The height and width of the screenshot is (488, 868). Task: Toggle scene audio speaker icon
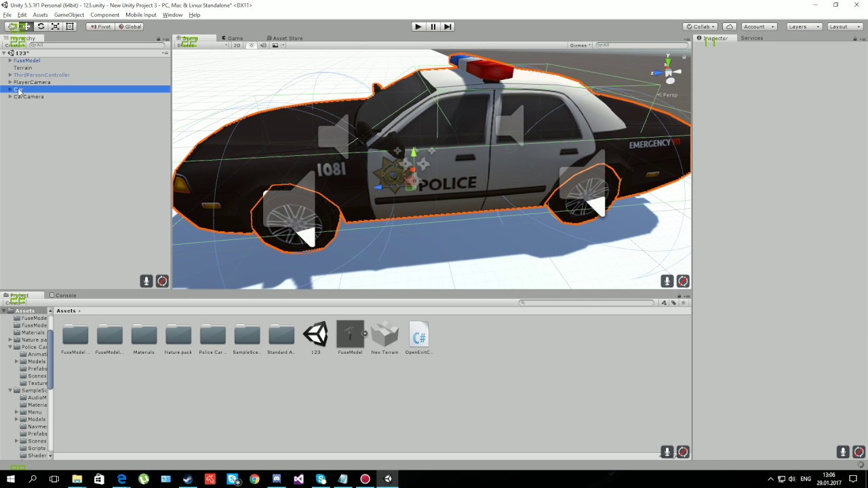click(x=263, y=45)
